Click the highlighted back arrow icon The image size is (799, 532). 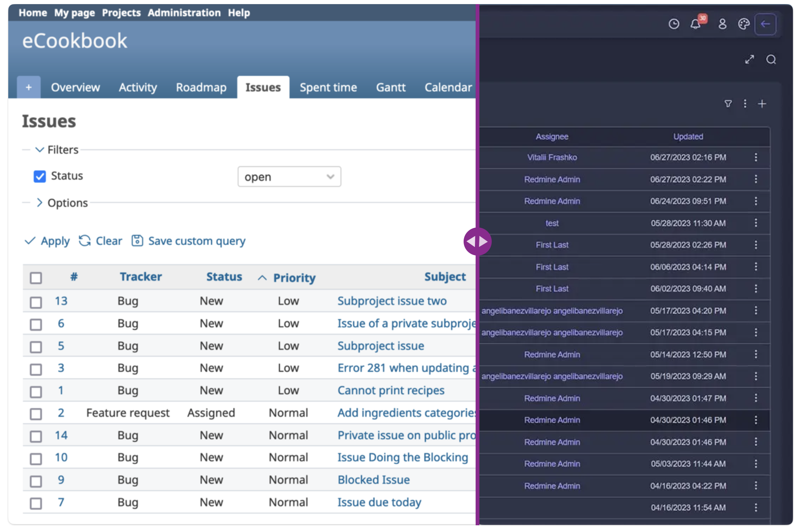(x=765, y=24)
